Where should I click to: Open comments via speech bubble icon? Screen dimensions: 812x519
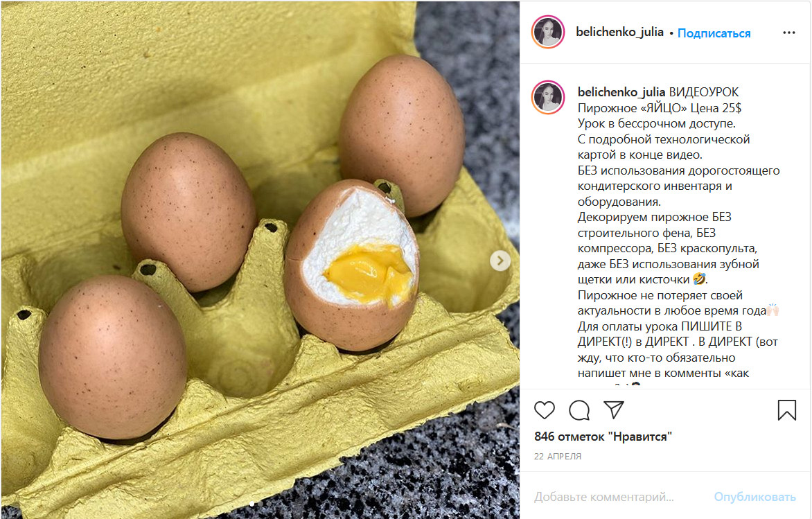coord(579,410)
